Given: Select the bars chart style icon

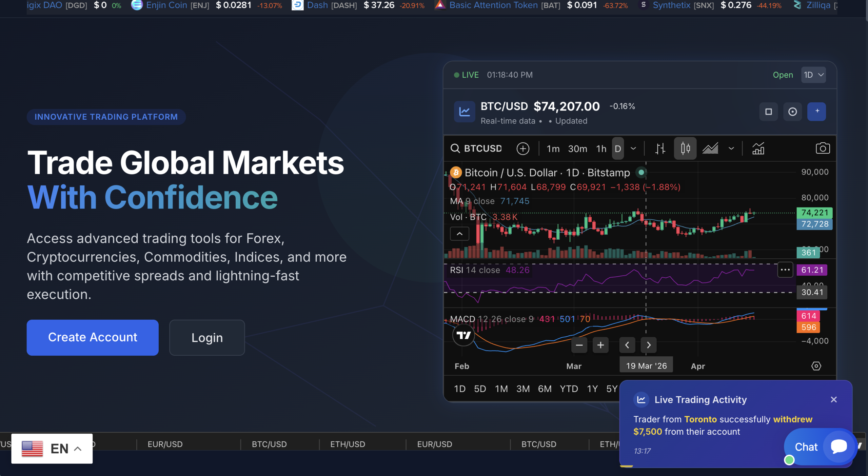Looking at the screenshot, I should tap(660, 148).
